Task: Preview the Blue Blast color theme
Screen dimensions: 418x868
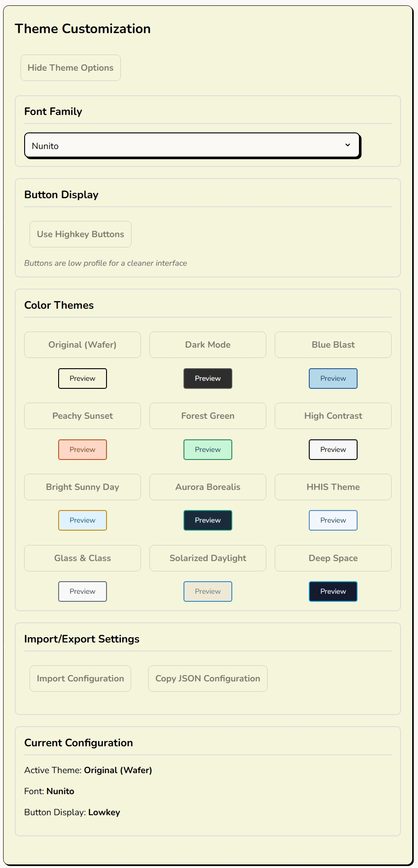Action: [x=333, y=379]
